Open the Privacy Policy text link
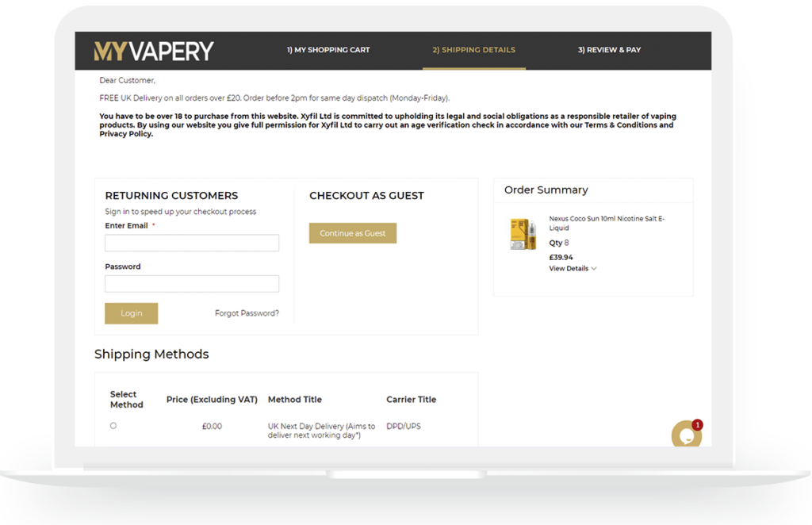This screenshot has height=525, width=812. (x=125, y=134)
